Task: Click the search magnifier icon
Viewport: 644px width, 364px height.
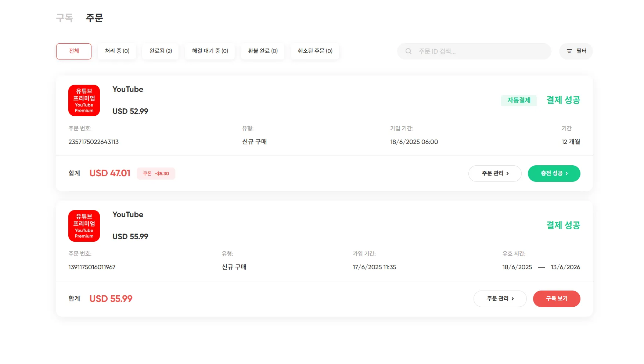Action: point(408,51)
